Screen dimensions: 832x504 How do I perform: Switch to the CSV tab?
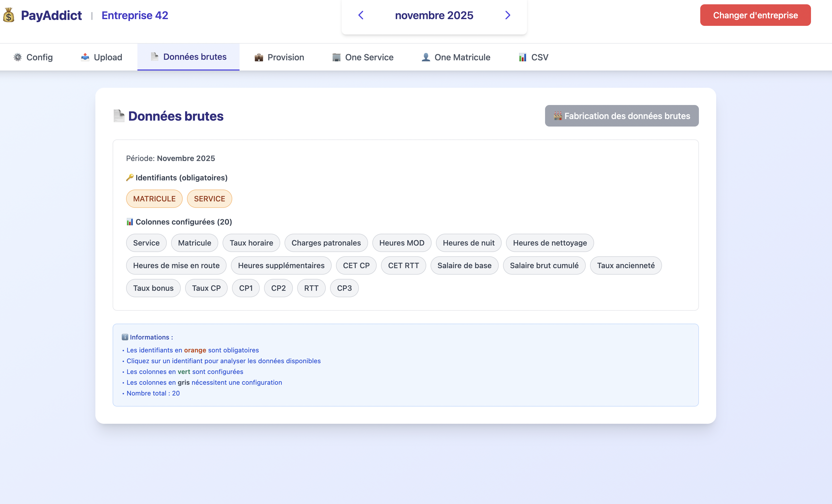(x=533, y=57)
